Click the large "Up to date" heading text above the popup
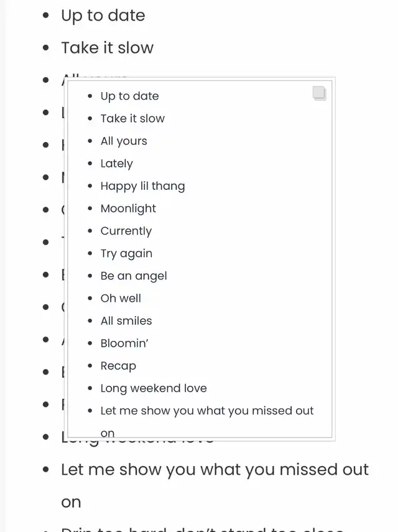Image resolution: width=398 pixels, height=532 pixels. 103,16
